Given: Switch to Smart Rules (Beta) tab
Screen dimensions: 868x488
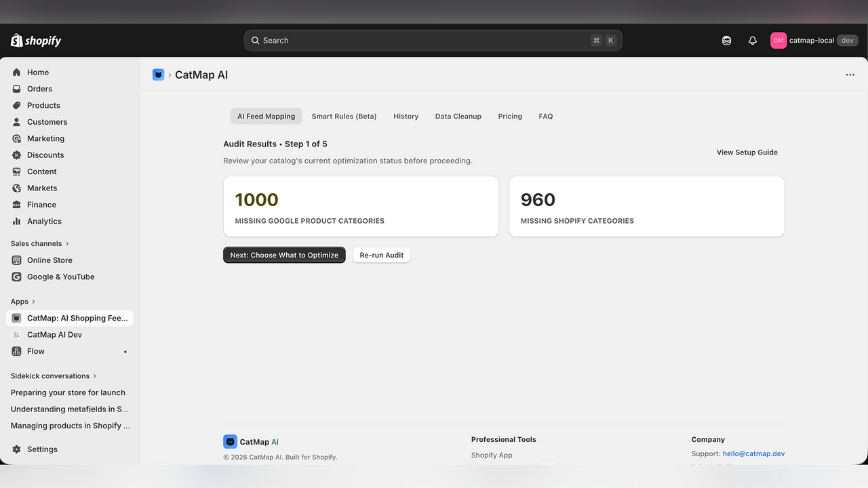Looking at the screenshot, I should (344, 117).
